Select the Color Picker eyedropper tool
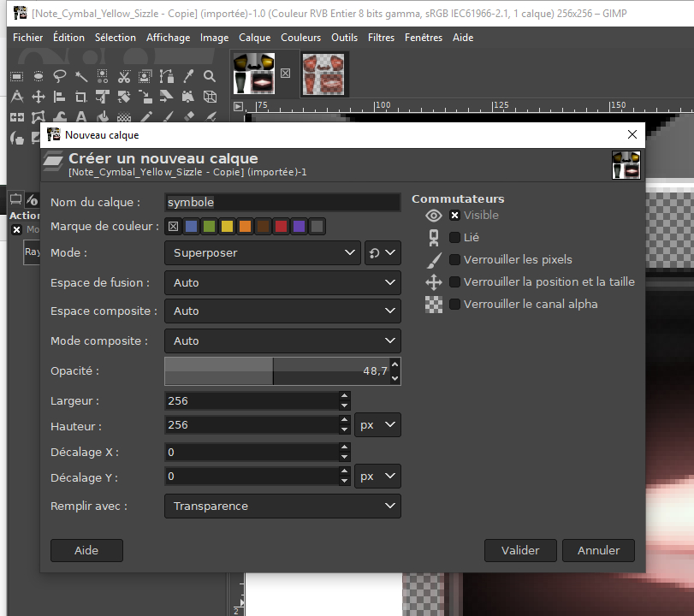The width and height of the screenshot is (694, 616). click(x=188, y=76)
